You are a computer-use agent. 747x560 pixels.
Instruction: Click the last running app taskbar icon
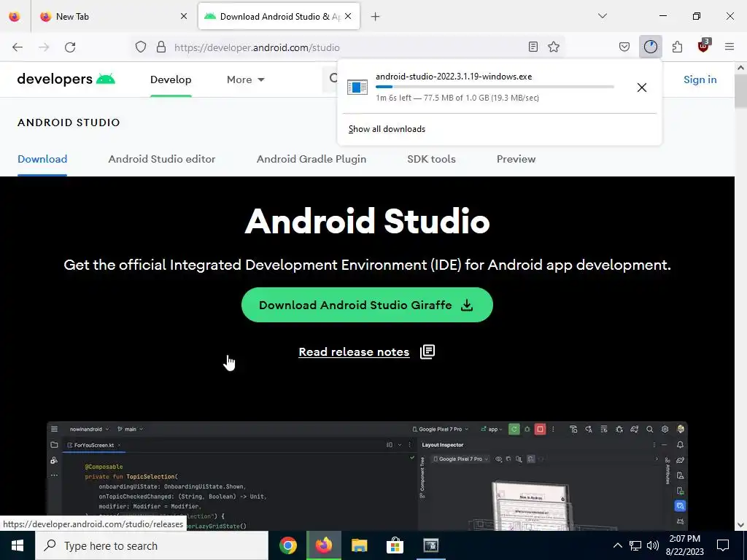click(x=430, y=545)
